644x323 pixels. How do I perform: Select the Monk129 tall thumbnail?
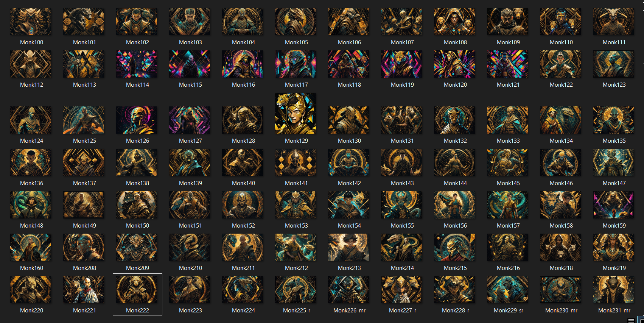[x=296, y=113]
